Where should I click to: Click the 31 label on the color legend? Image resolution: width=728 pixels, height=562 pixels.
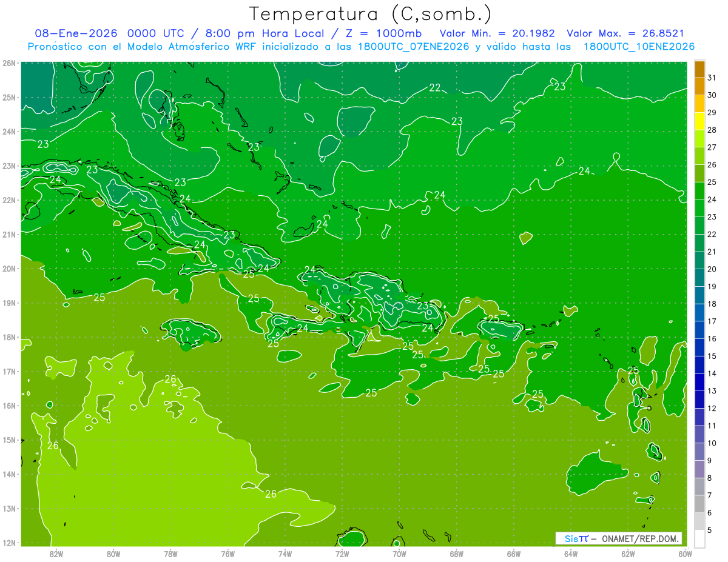pyautogui.click(x=712, y=78)
